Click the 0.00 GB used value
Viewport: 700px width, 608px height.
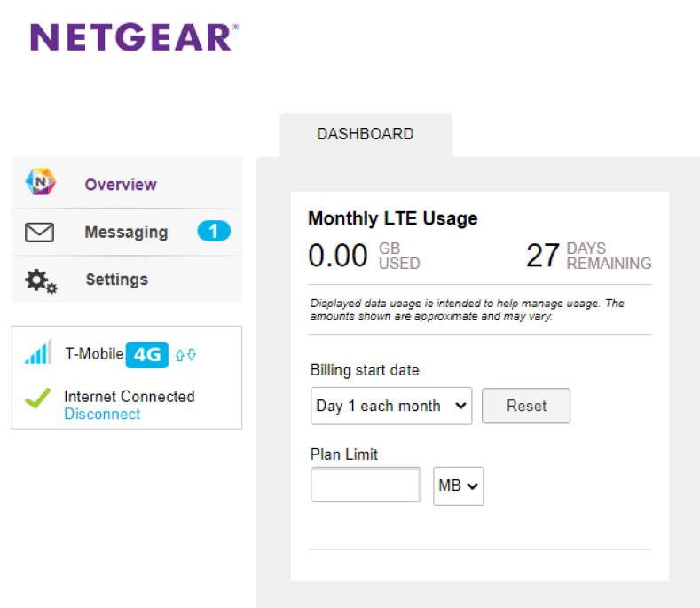(x=337, y=256)
